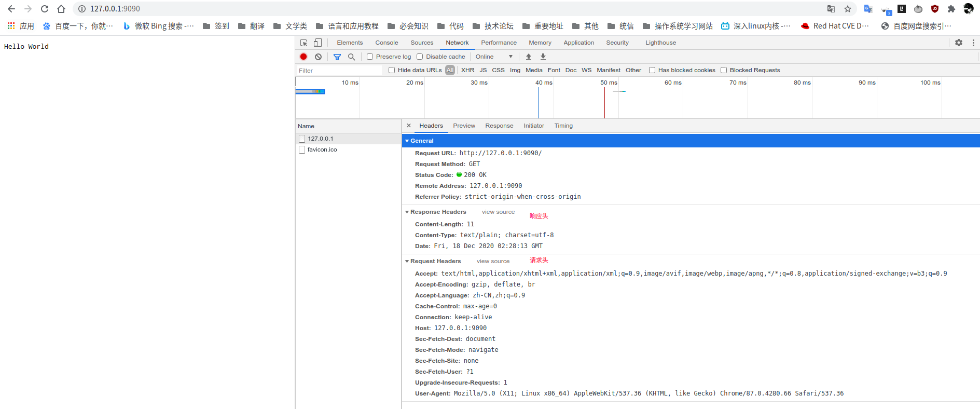Screen dimensions: 980x409
Task: Open the 代码 bookmark folder
Action: point(450,26)
